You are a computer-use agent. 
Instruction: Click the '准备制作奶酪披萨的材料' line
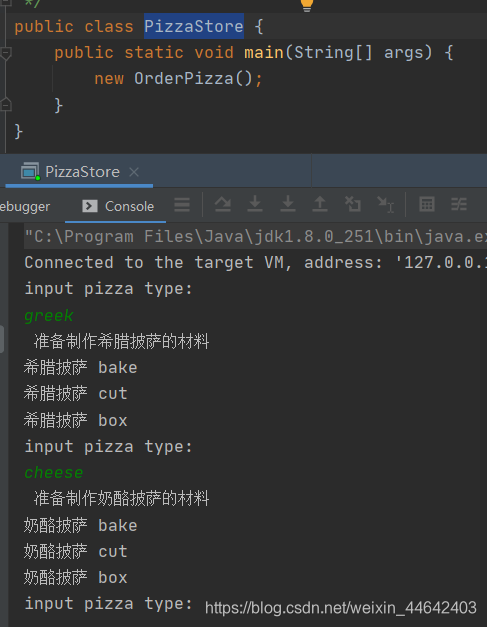122,499
